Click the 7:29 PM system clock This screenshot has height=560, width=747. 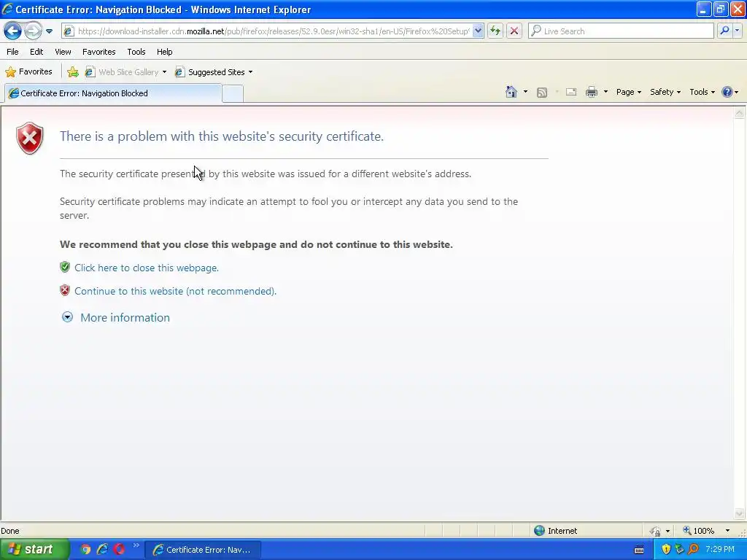click(x=720, y=550)
